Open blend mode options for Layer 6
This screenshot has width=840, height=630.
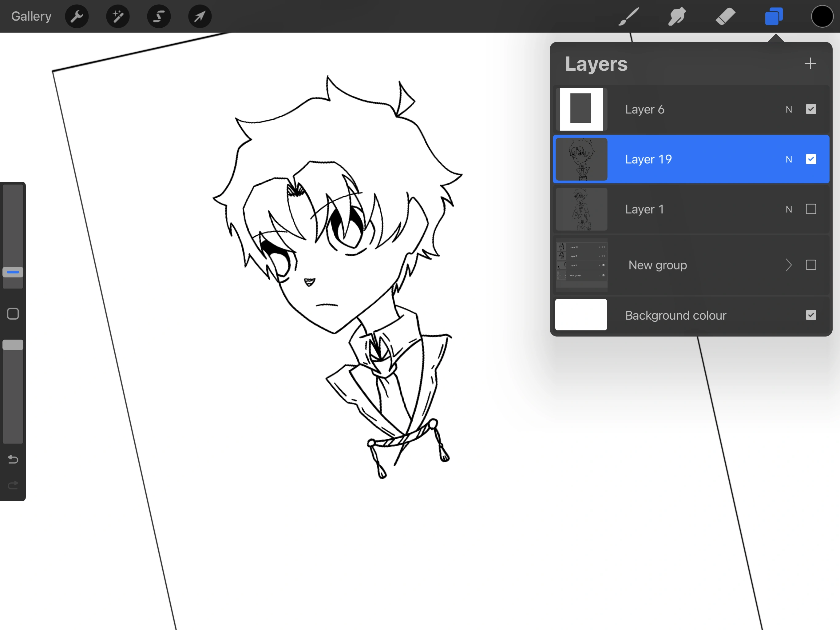pyautogui.click(x=789, y=109)
